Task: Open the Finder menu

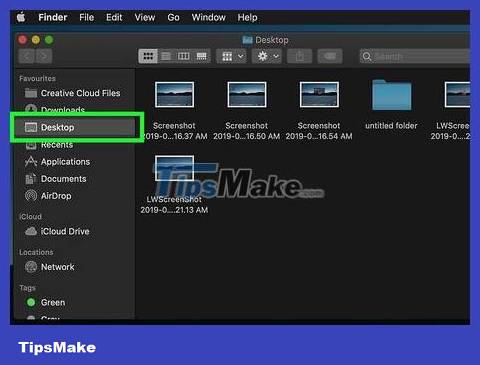Action: 53,17
